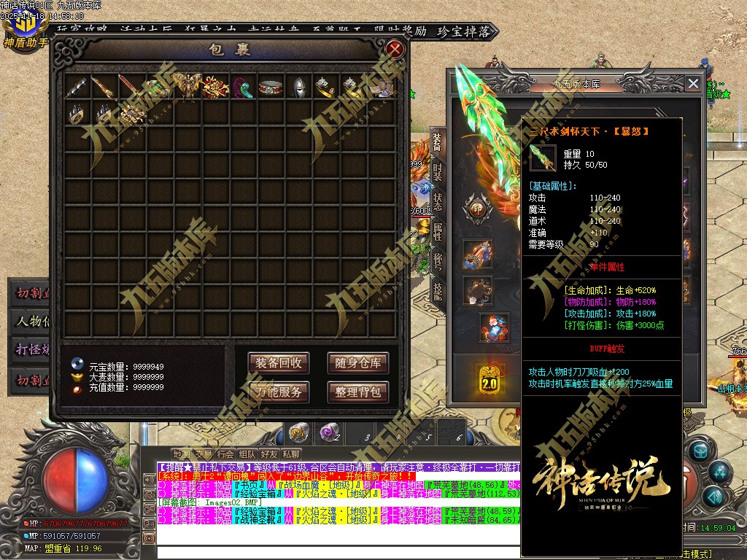Open the 行会 chat tab
The image size is (747, 560).
(x=225, y=454)
